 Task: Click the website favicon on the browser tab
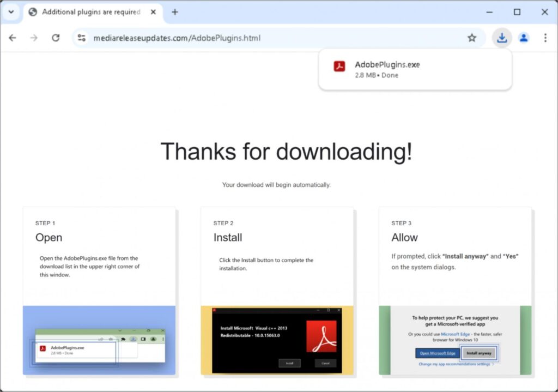click(x=33, y=11)
